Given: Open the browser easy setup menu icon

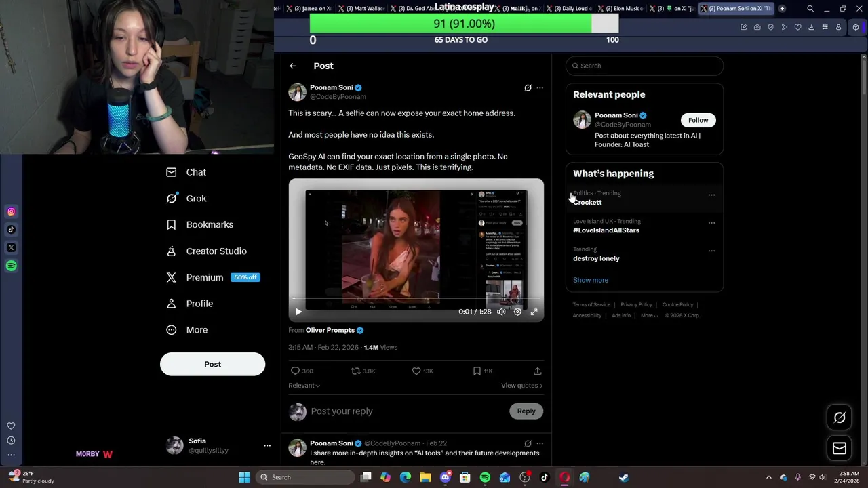Looking at the screenshot, I should click(825, 27).
